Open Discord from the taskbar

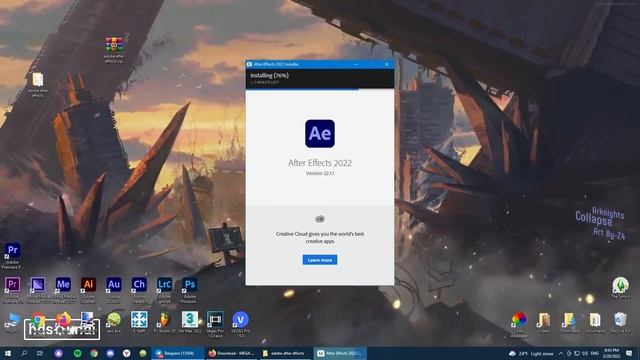point(110,353)
